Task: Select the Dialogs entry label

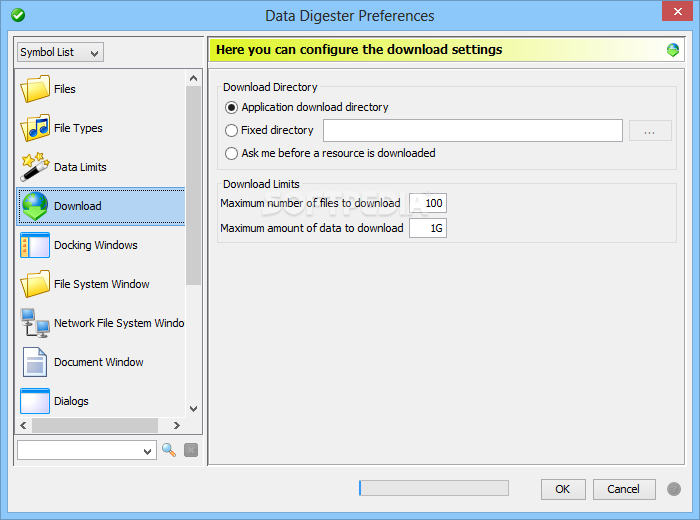Action: tap(71, 401)
